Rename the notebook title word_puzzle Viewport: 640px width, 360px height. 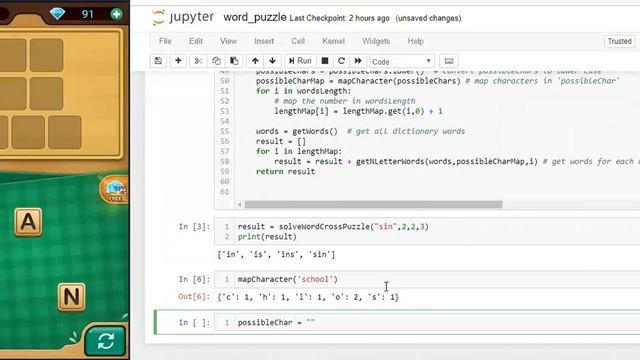point(255,18)
